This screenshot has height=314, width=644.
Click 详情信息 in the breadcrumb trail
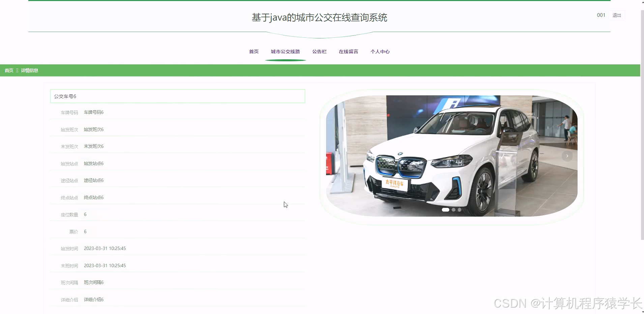29,70
